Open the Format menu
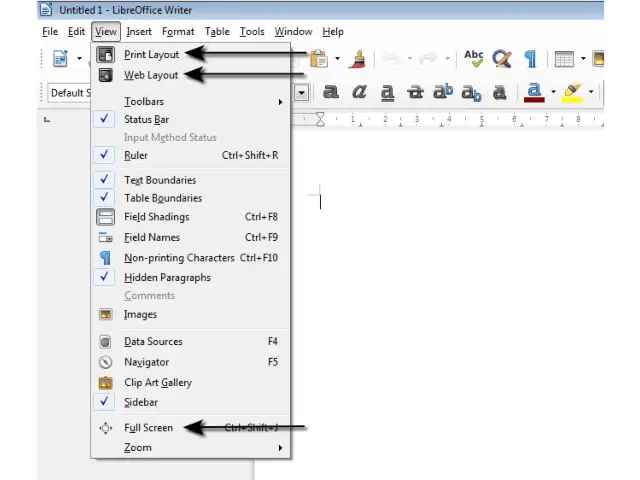 pos(178,31)
